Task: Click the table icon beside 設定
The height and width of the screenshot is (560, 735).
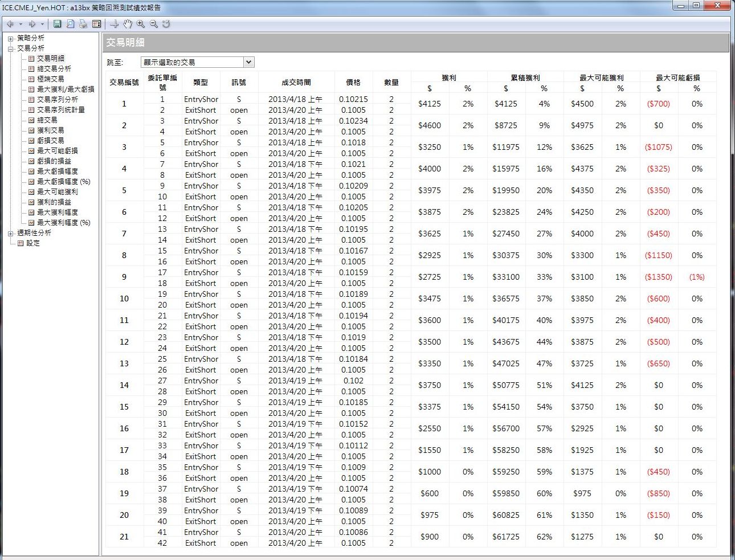Action: (x=21, y=243)
